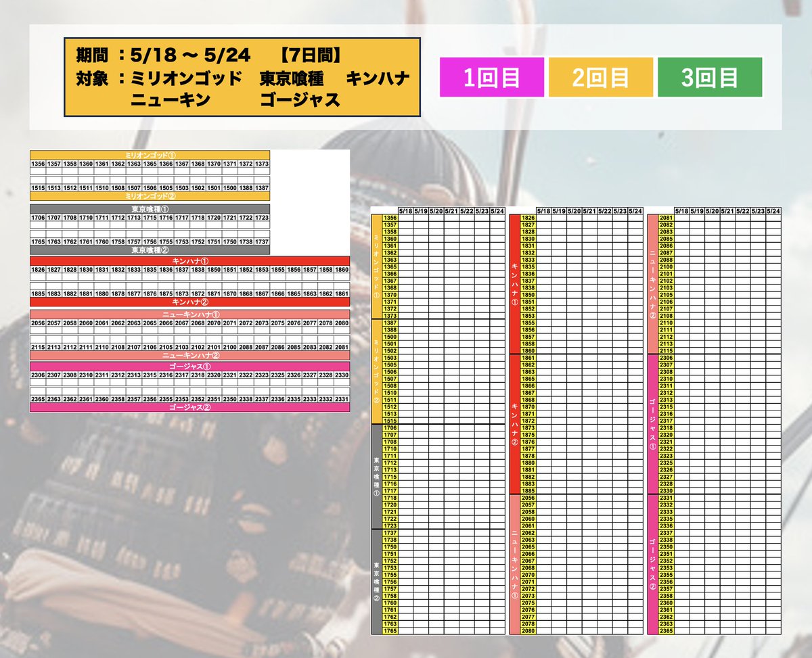Viewport: 812px width, 658px height.
Task: Click machine 2306 in the floor map
Action: [38, 375]
